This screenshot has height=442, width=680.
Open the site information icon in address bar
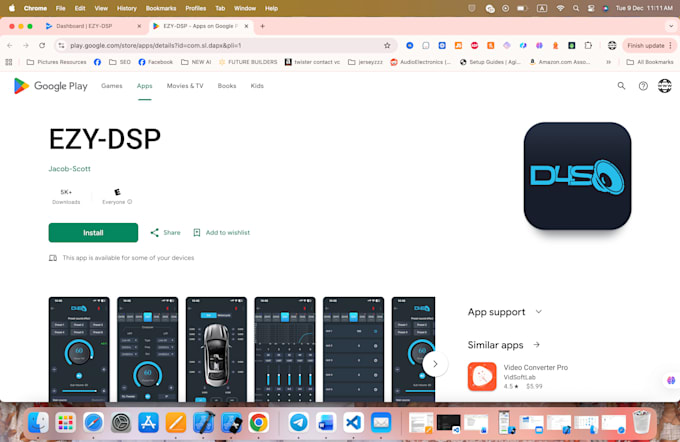click(x=62, y=46)
